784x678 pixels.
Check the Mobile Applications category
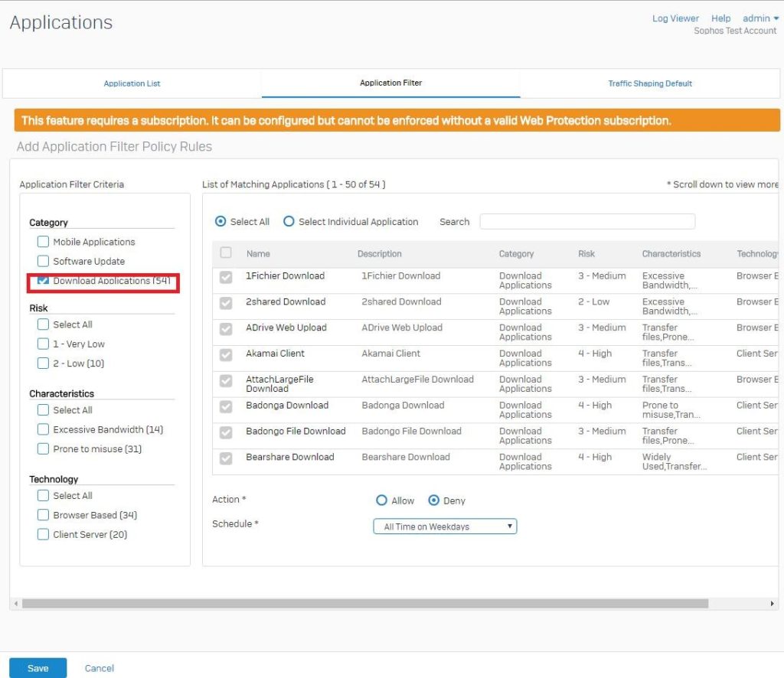tap(44, 242)
